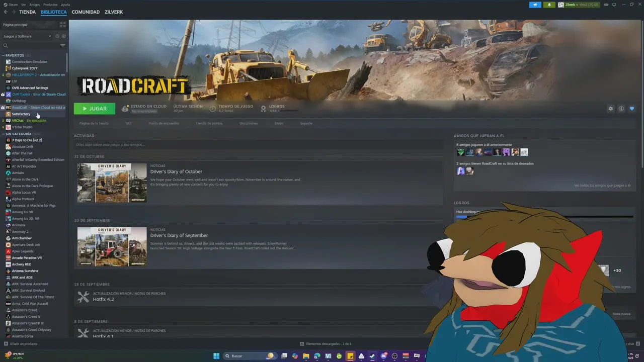Open Guías tab
The height and width of the screenshot is (362, 644).
coord(279,123)
